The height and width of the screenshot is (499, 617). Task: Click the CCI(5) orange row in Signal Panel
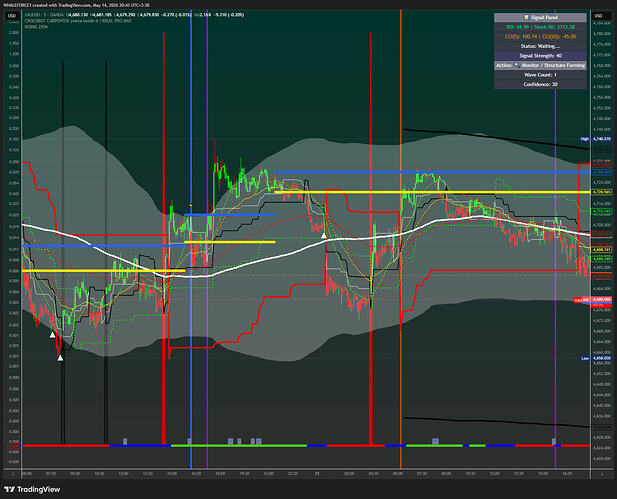pyautogui.click(x=540, y=37)
